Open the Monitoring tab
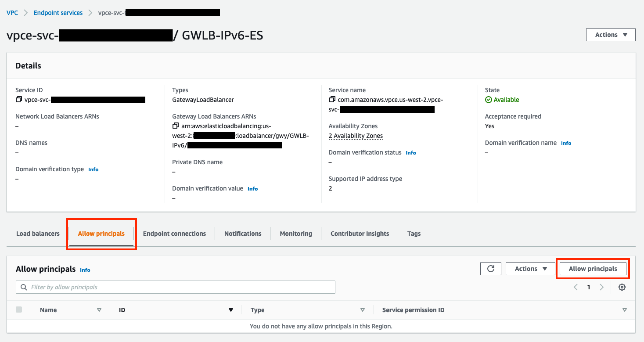Image resolution: width=644 pixels, height=342 pixels. click(x=295, y=233)
